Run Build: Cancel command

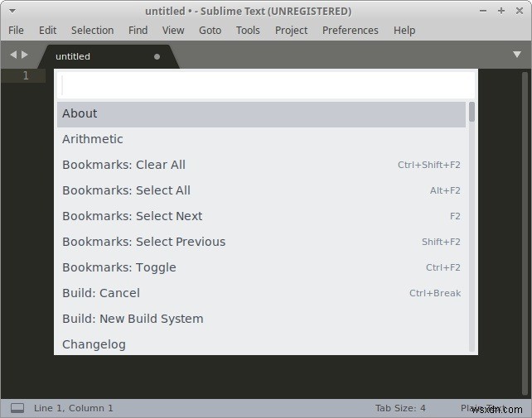point(261,293)
